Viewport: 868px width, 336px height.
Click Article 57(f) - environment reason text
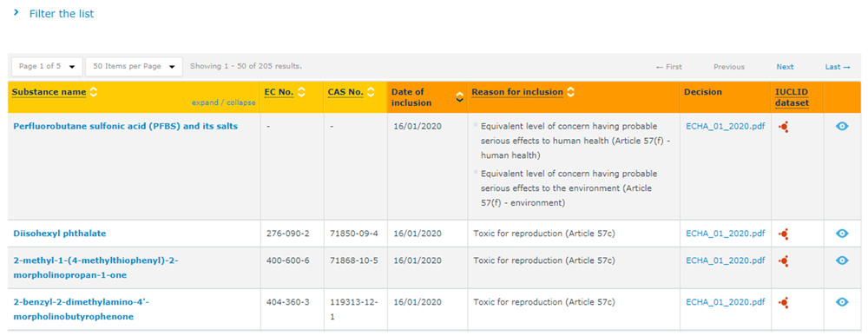[x=569, y=188]
